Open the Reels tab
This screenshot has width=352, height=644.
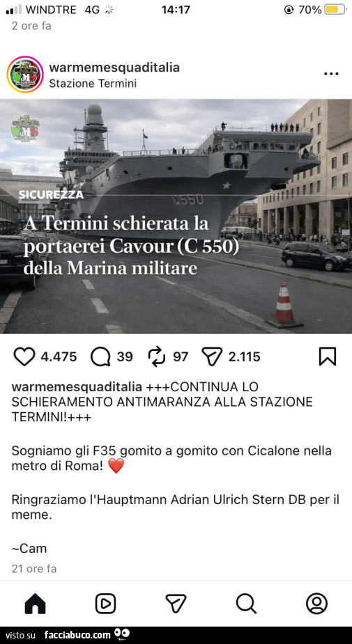[x=105, y=604]
